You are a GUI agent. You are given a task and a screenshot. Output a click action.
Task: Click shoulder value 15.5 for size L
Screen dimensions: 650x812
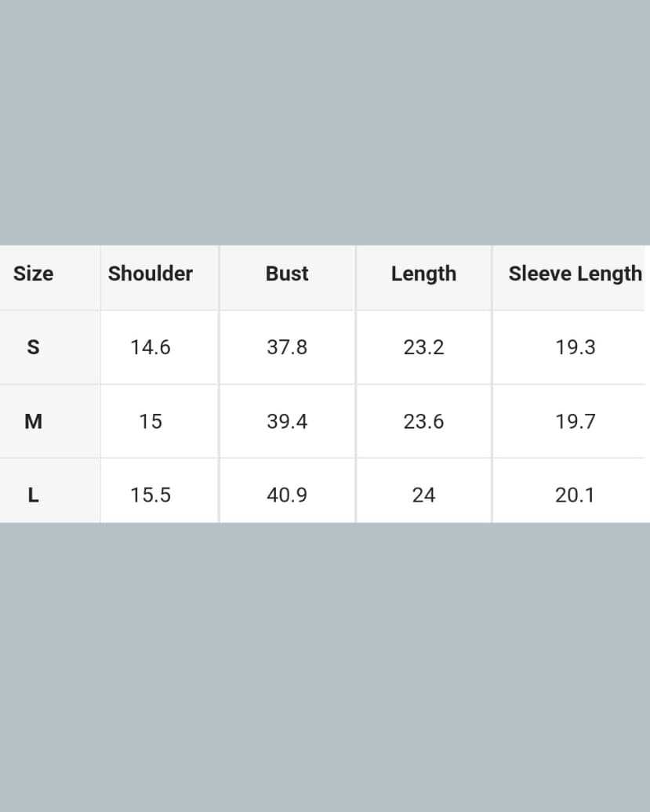(x=151, y=495)
